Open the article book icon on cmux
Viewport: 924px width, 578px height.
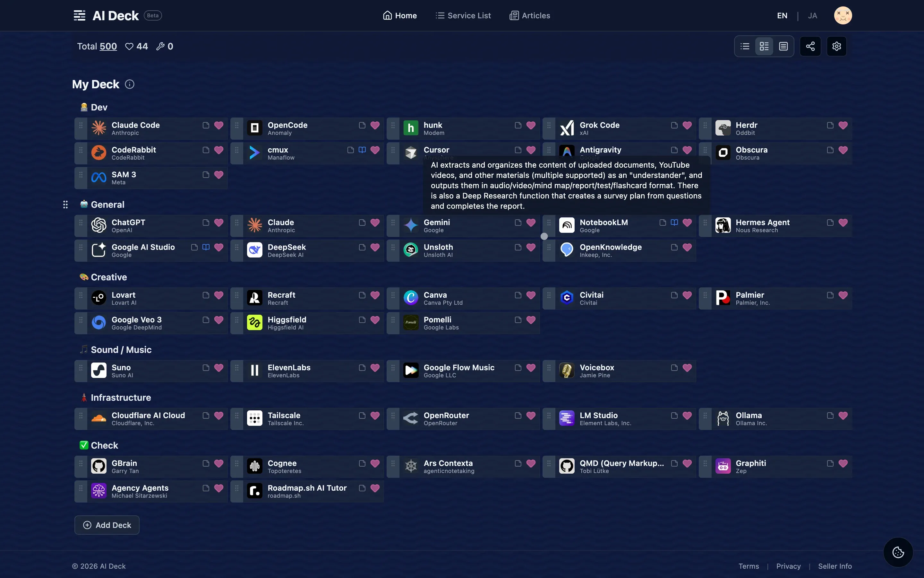tap(362, 150)
